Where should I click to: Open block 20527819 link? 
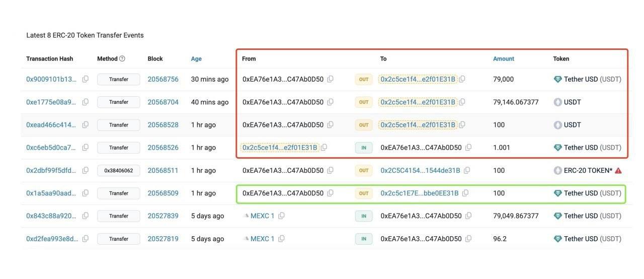pos(163,239)
